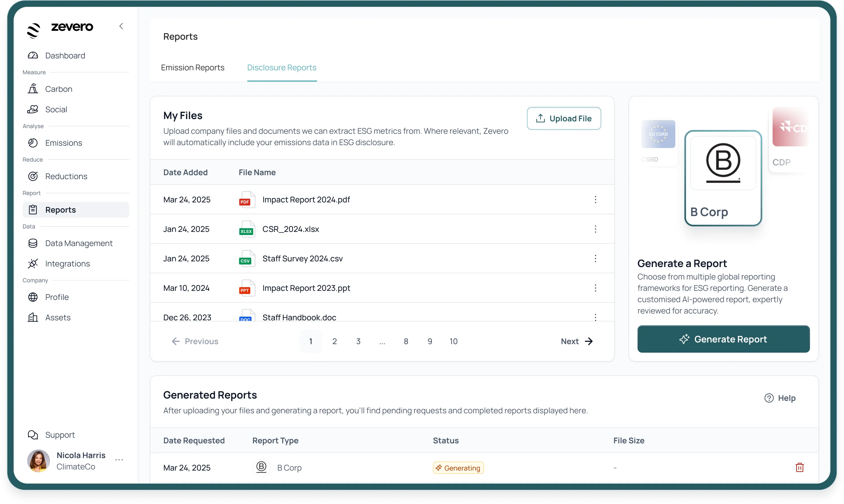Click file name Staff Survey 2024.csv
The image size is (844, 504).
(x=302, y=259)
